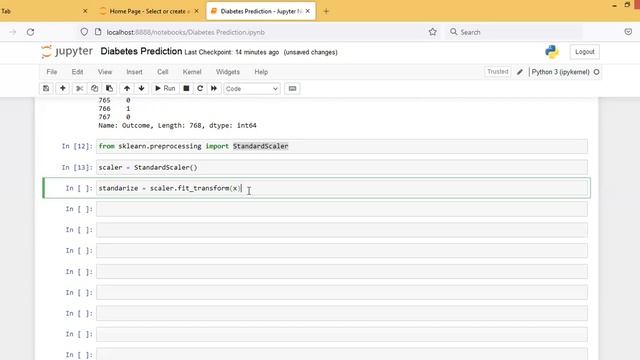Viewport: 640px width, 360px height.
Task: Click the Logout button
Action: 584,52
